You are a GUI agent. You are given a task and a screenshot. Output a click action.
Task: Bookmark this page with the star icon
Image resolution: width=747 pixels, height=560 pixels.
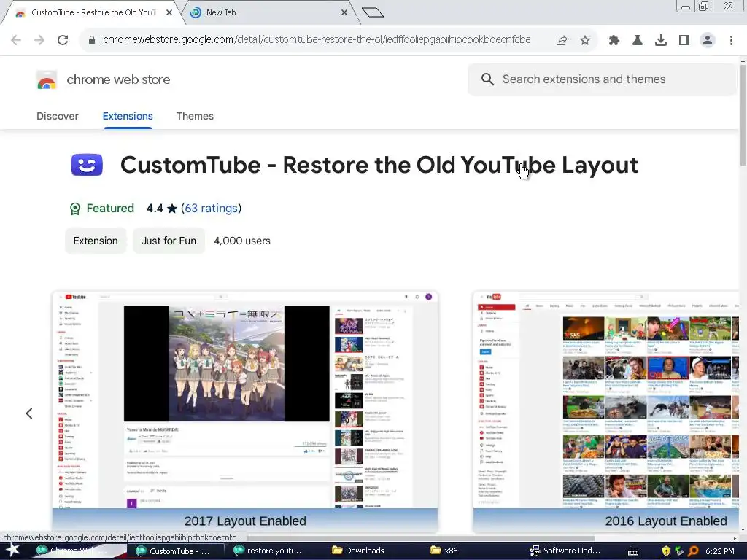tap(585, 41)
